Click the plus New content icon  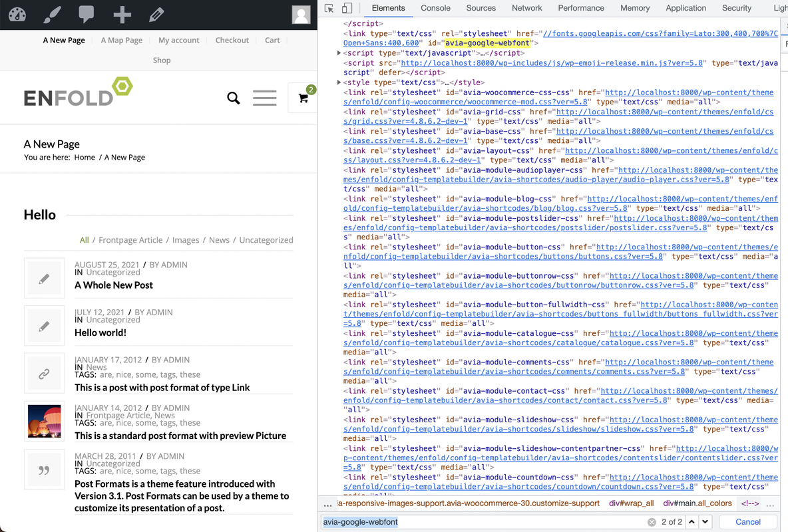click(x=122, y=15)
